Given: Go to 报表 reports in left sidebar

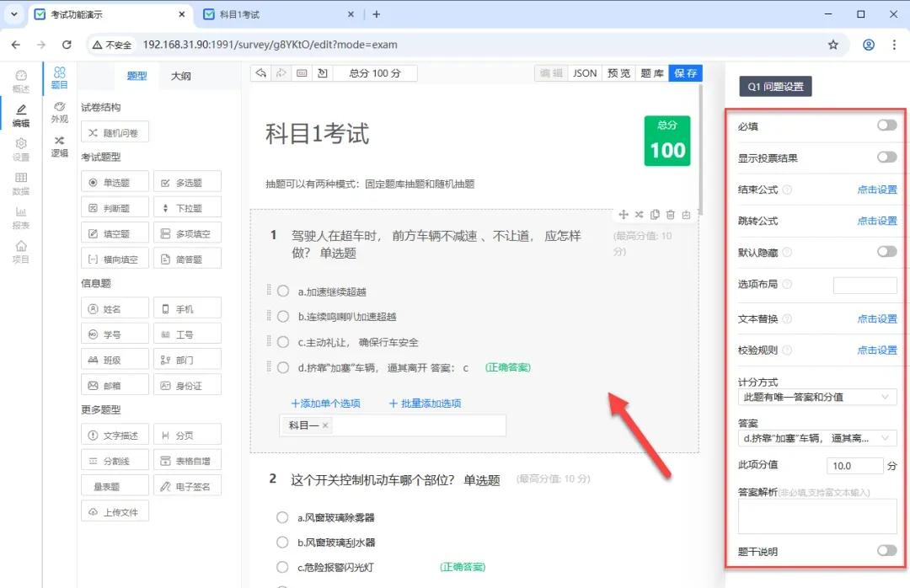Looking at the screenshot, I should tap(21, 217).
